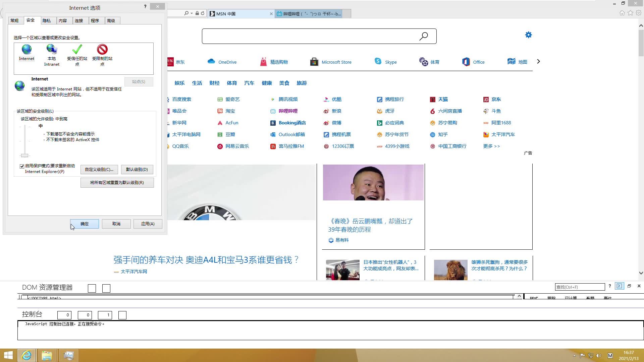644x362 pixels.
Task: Open 岳云鹏 春晚 article thumbnail
Action: (373, 182)
